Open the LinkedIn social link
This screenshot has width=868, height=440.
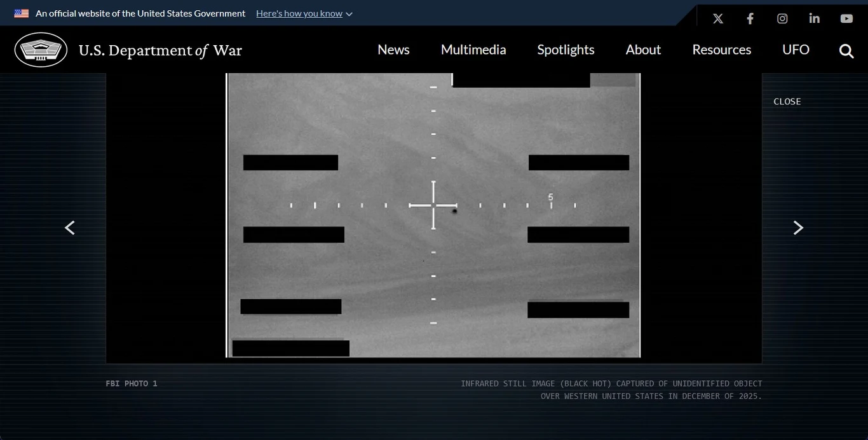pos(814,18)
